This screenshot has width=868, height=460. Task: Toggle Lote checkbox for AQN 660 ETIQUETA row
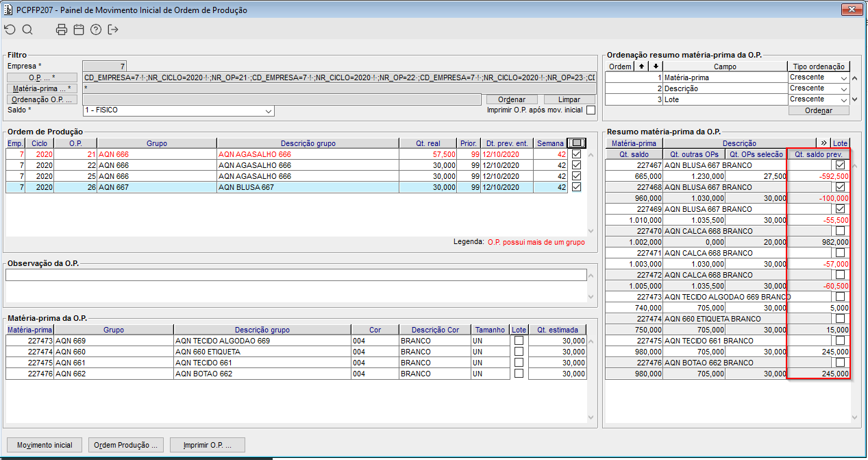coord(519,352)
